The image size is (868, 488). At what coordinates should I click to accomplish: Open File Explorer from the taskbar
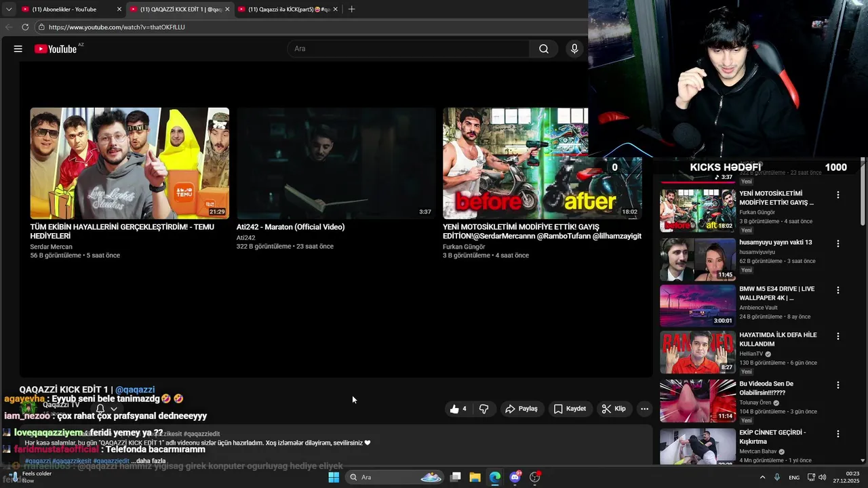(x=475, y=477)
